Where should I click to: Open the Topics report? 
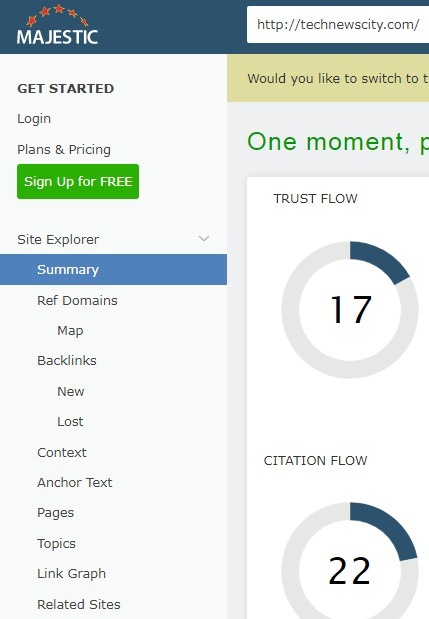point(56,544)
